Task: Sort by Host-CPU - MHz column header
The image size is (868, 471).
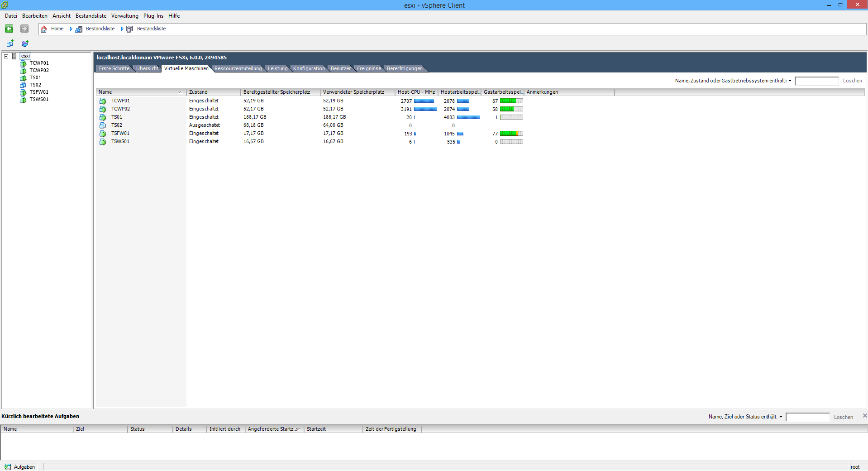Action: (x=416, y=92)
